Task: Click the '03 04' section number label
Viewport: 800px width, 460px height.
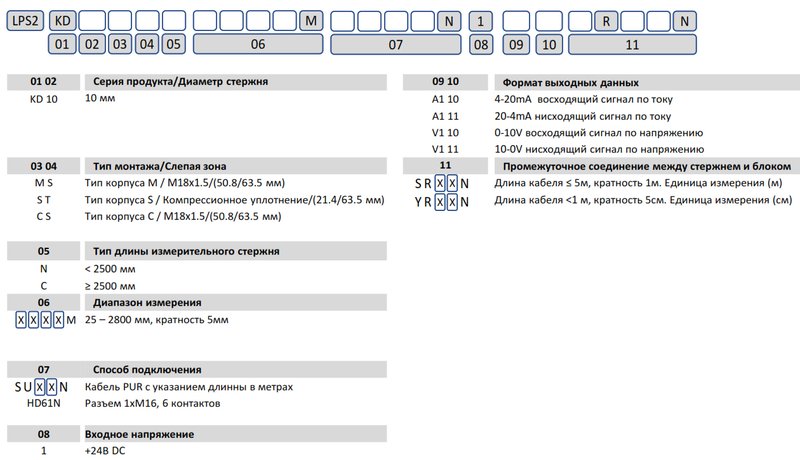Action: (44, 166)
